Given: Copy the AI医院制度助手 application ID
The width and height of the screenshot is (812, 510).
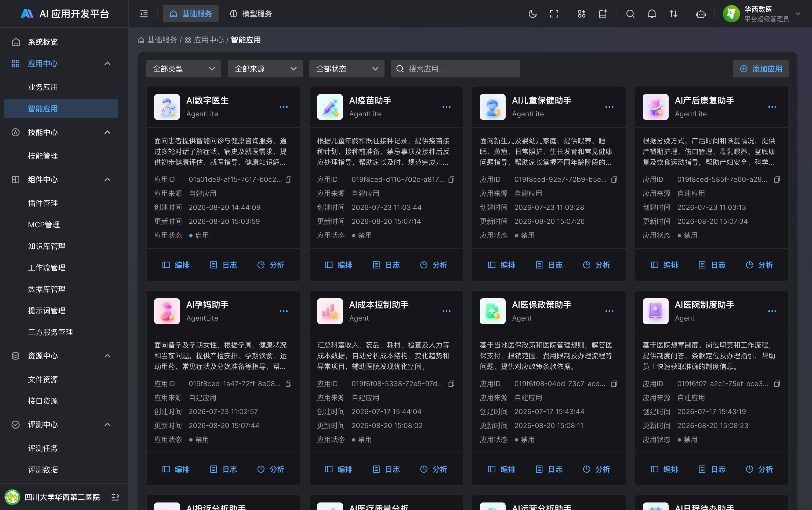Looking at the screenshot, I should tap(777, 383).
